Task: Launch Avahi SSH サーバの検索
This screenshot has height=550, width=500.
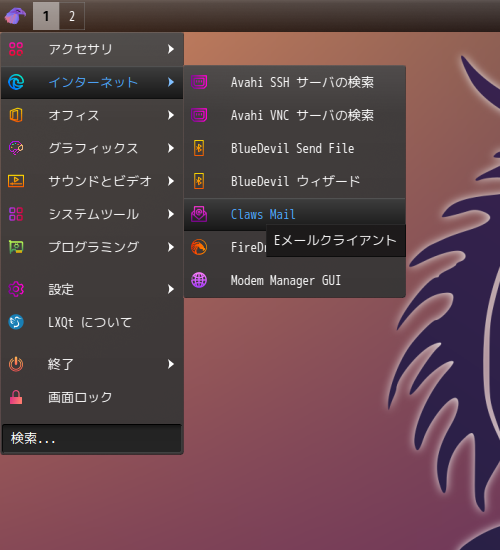Action: pos(295,82)
